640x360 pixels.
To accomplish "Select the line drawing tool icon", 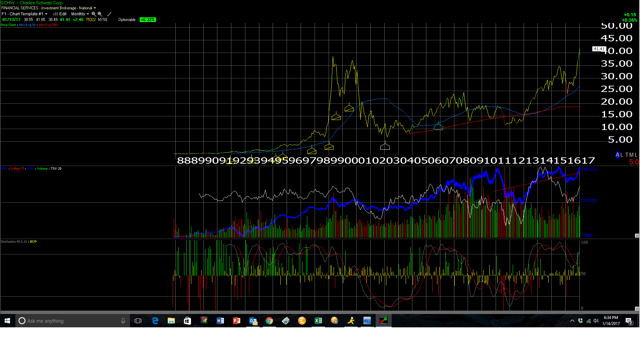I will [109, 14].
